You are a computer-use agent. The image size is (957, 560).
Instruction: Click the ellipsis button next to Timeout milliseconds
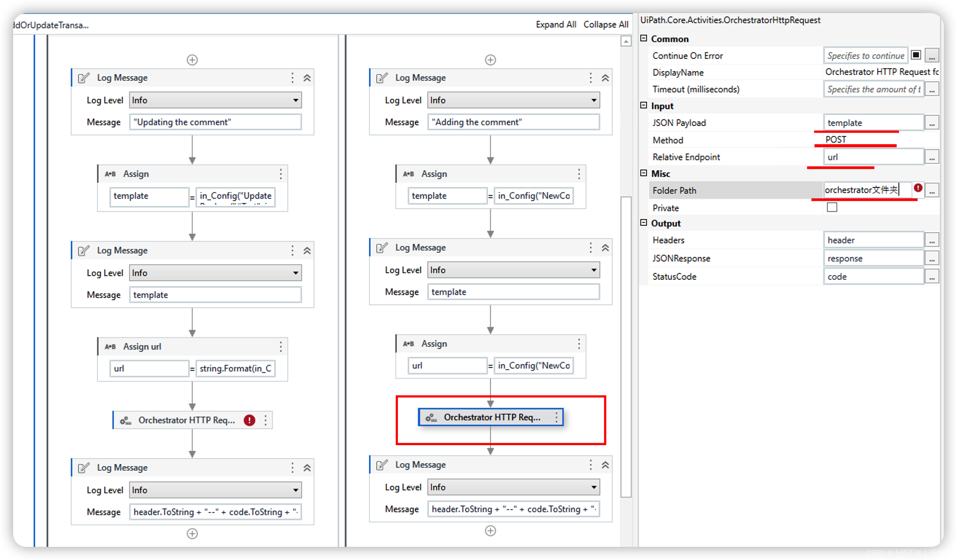tap(932, 89)
